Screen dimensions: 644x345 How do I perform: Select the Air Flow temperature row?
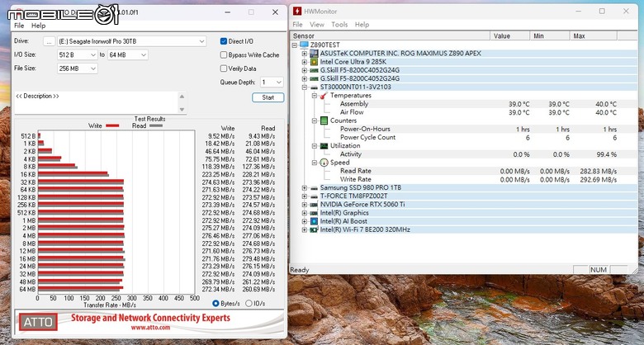pos(464,112)
